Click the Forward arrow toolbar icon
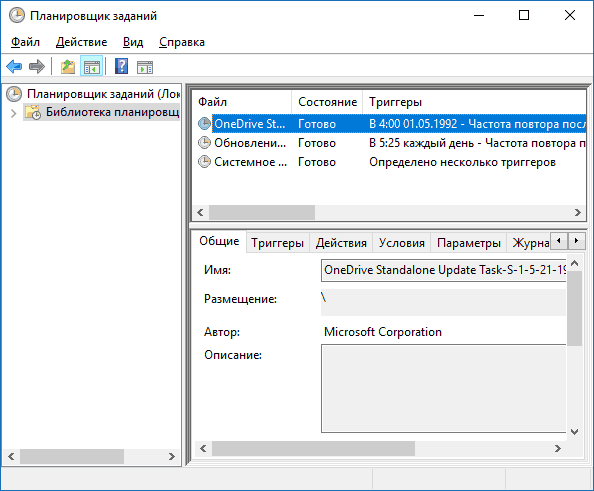594x491 pixels. 37,67
